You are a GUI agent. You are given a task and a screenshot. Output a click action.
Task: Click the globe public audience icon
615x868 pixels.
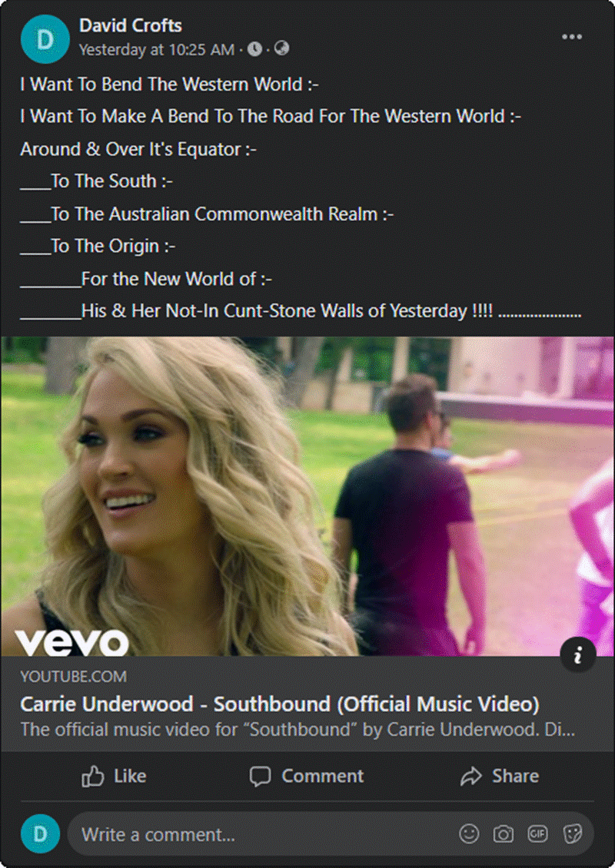[281, 48]
